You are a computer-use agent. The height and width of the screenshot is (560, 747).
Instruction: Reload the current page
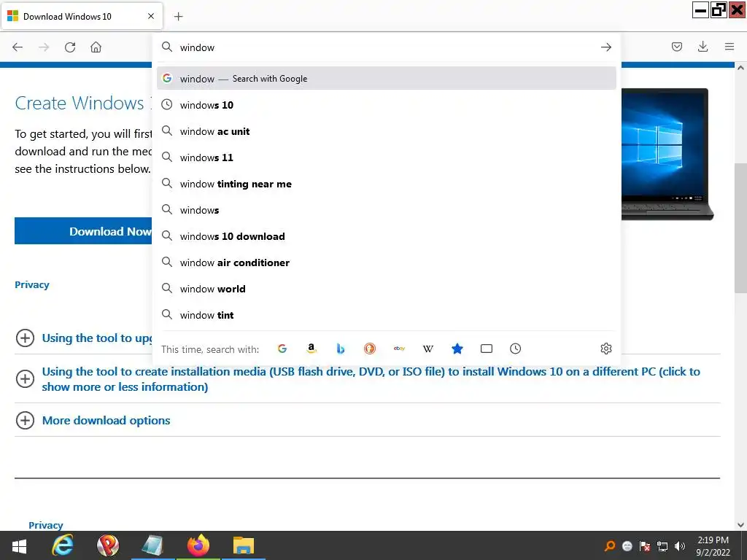pos(70,47)
